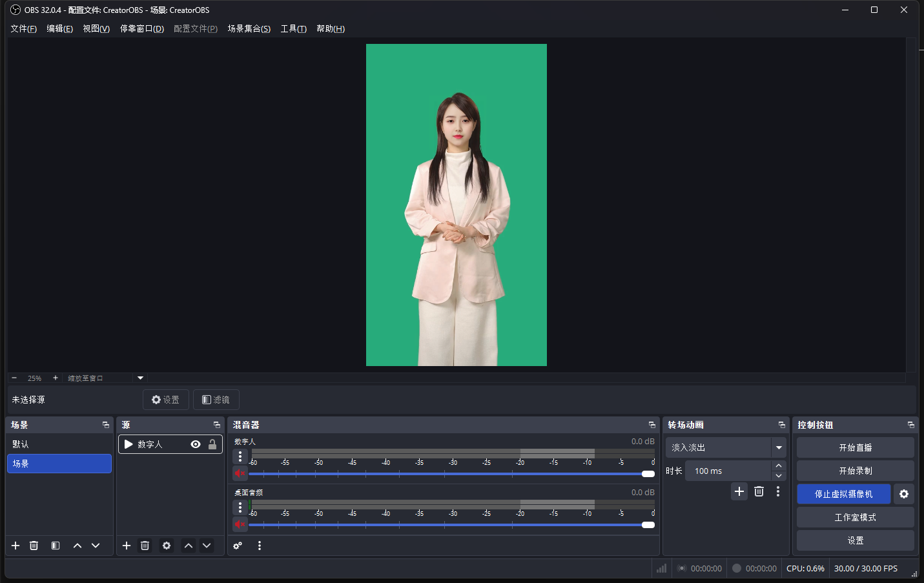The width and height of the screenshot is (924, 583).
Task: Remove transition with trash icon
Action: click(x=759, y=491)
